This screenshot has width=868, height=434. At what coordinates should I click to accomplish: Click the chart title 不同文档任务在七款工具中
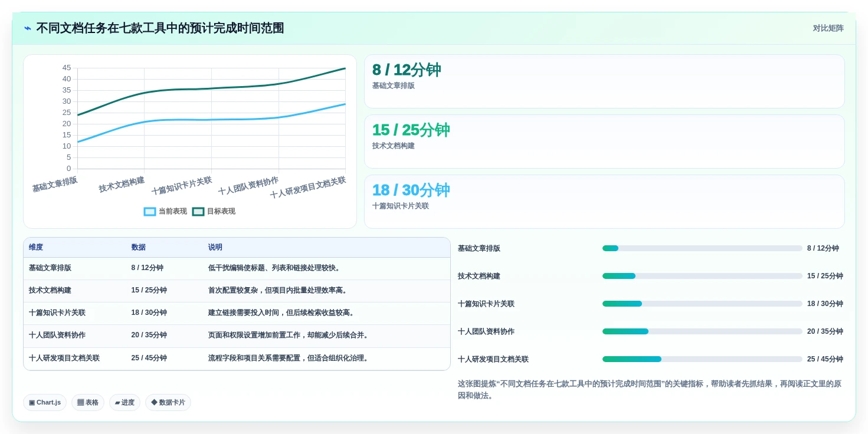[x=160, y=28]
